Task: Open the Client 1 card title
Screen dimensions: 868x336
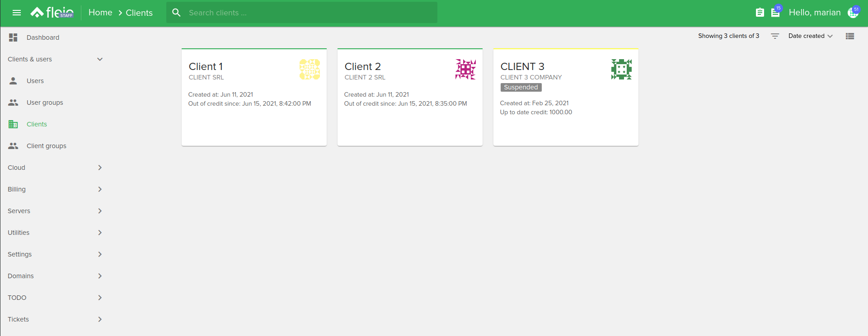Action: 206,66
